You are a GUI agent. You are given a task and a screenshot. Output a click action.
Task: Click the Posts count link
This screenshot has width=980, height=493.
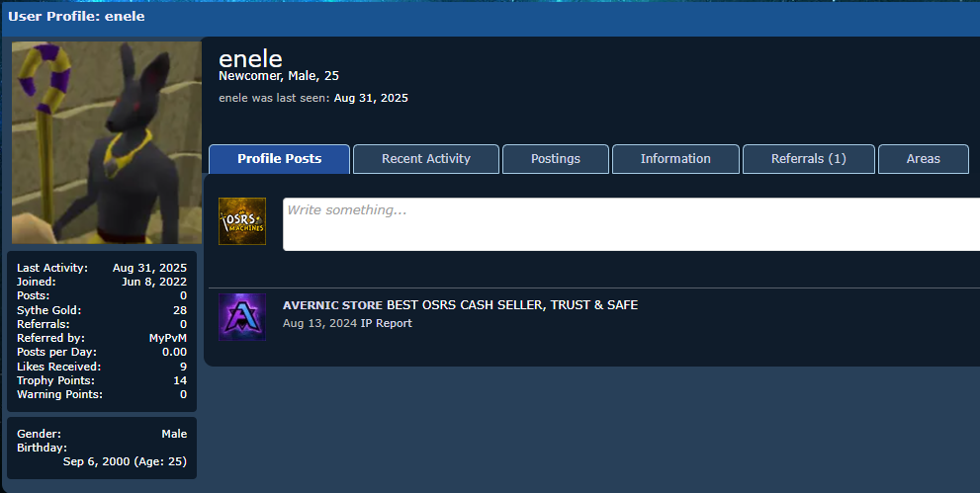coord(183,295)
